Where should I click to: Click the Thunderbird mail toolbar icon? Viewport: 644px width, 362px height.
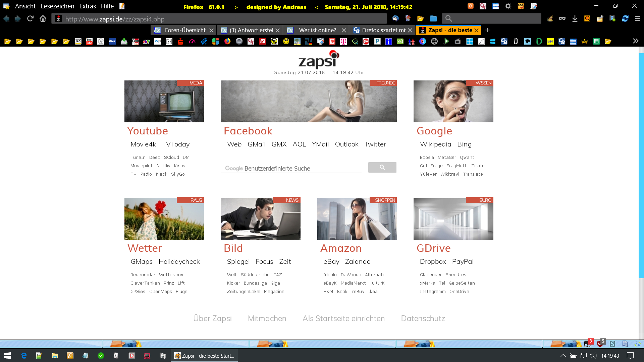[395, 19]
